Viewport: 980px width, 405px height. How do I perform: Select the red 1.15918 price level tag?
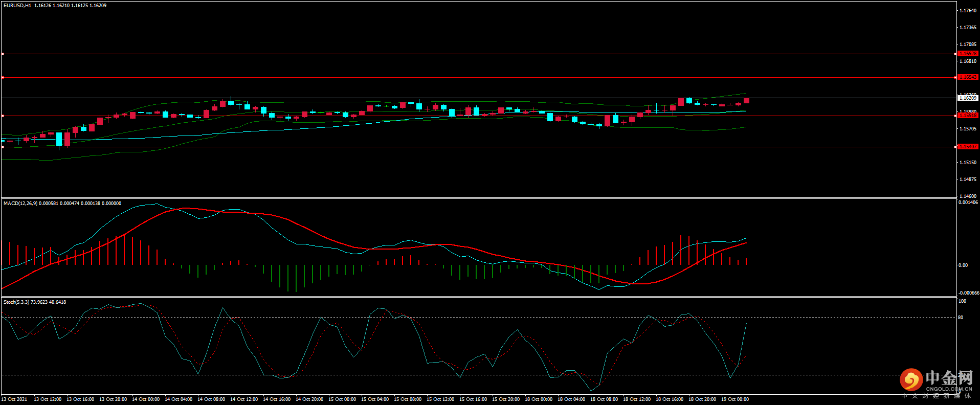pyautogui.click(x=968, y=116)
